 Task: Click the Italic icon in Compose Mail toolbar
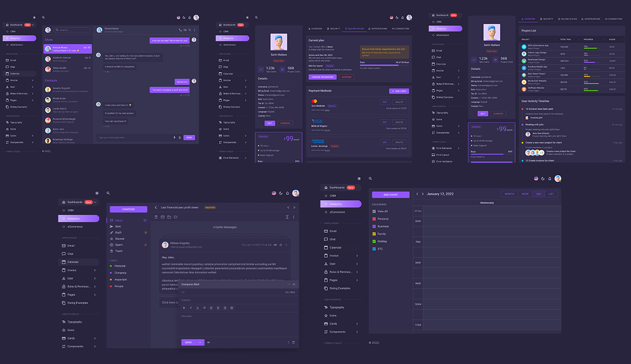pos(191,308)
